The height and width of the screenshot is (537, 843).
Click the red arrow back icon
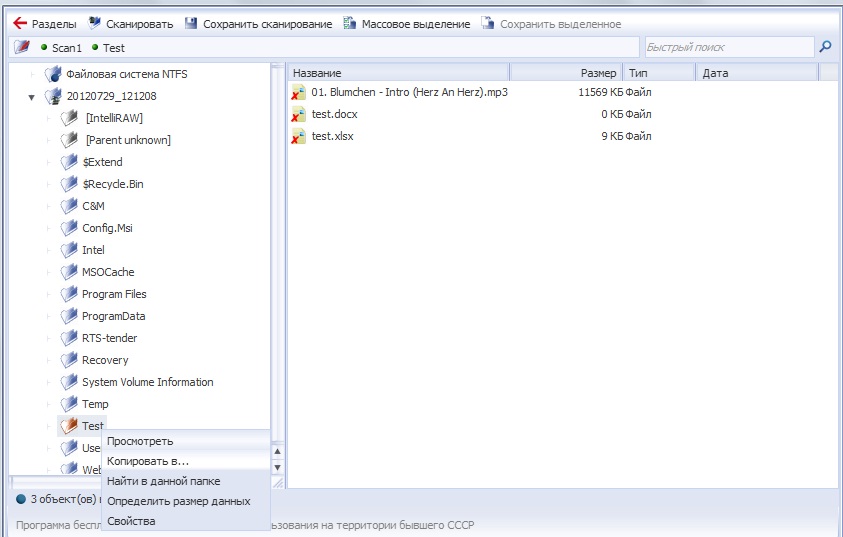(20, 23)
